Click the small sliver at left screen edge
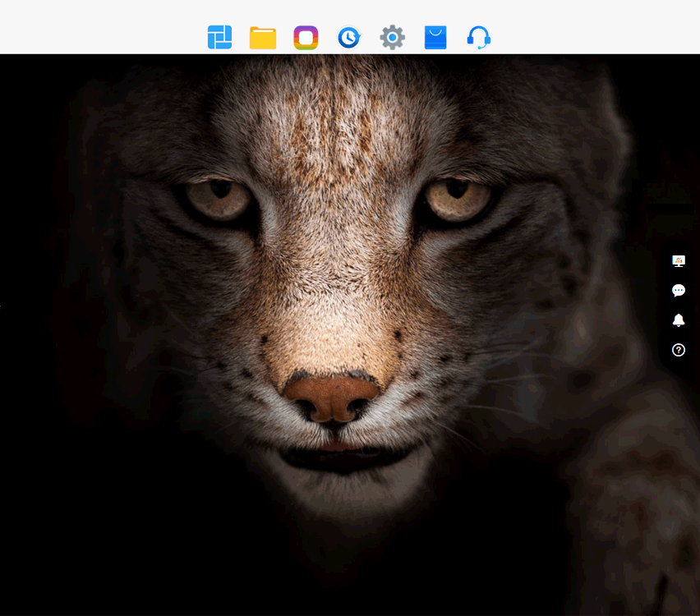 (x=1, y=306)
